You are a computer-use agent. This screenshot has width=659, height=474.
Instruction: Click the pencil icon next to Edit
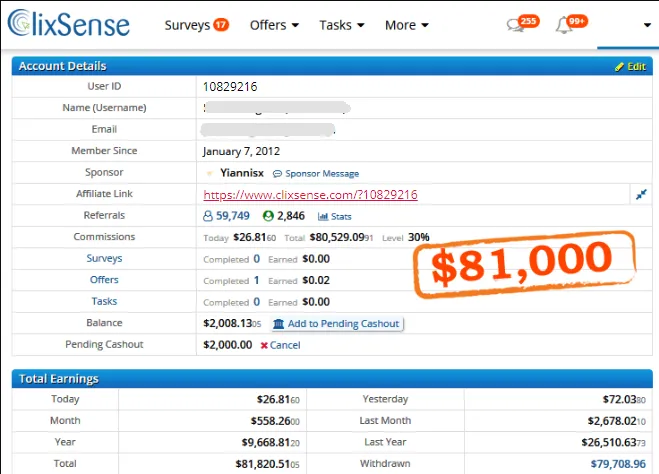click(619, 67)
